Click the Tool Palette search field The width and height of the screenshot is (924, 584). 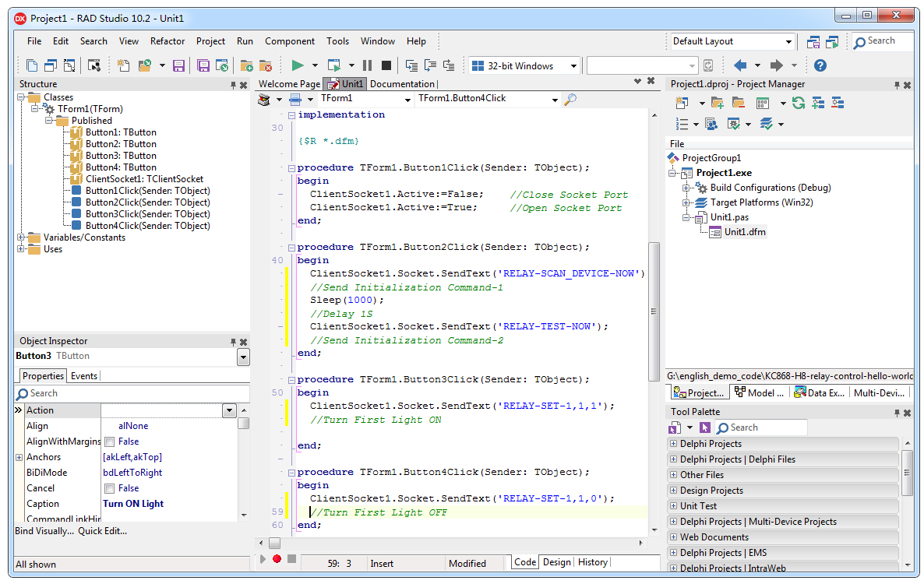tap(767, 427)
